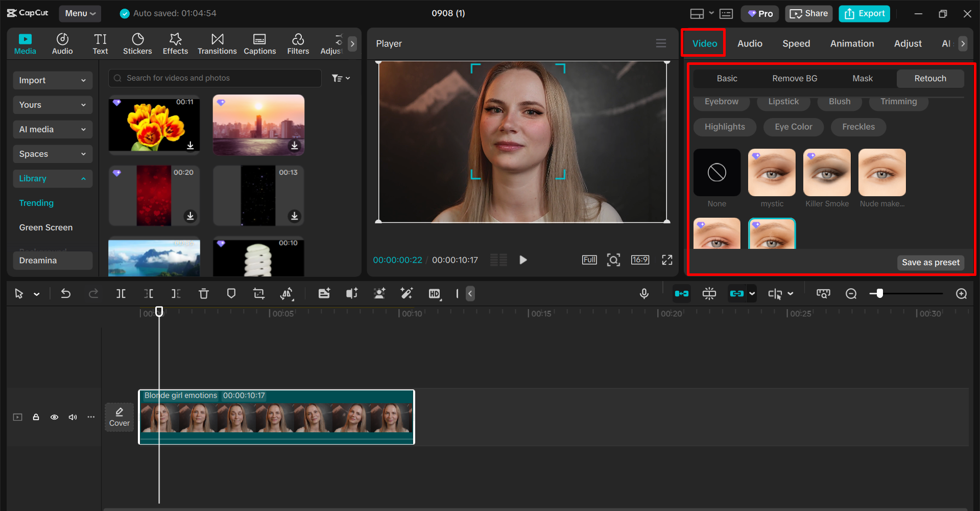Open the Transitions panel
This screenshot has height=511, width=980.
(x=217, y=43)
